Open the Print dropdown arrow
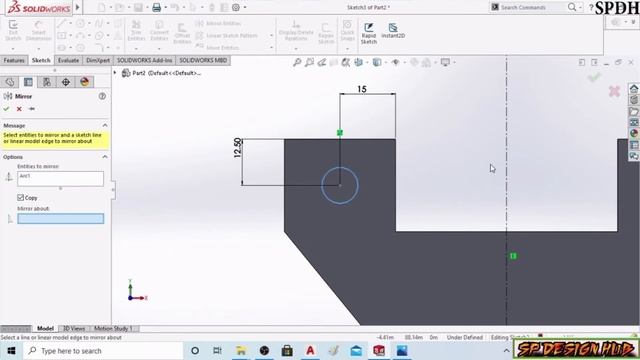This screenshot has width=640, height=360. coord(165,7)
